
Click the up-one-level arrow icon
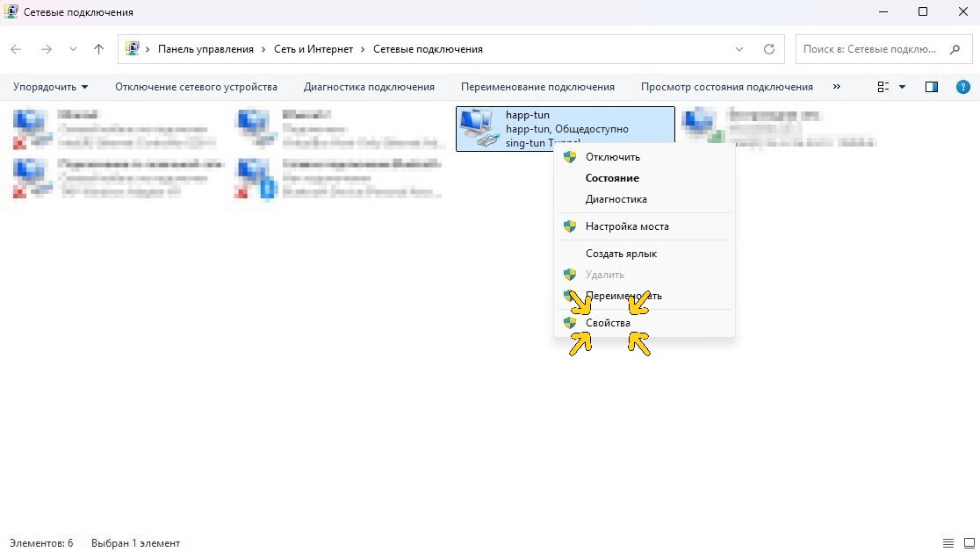98,49
